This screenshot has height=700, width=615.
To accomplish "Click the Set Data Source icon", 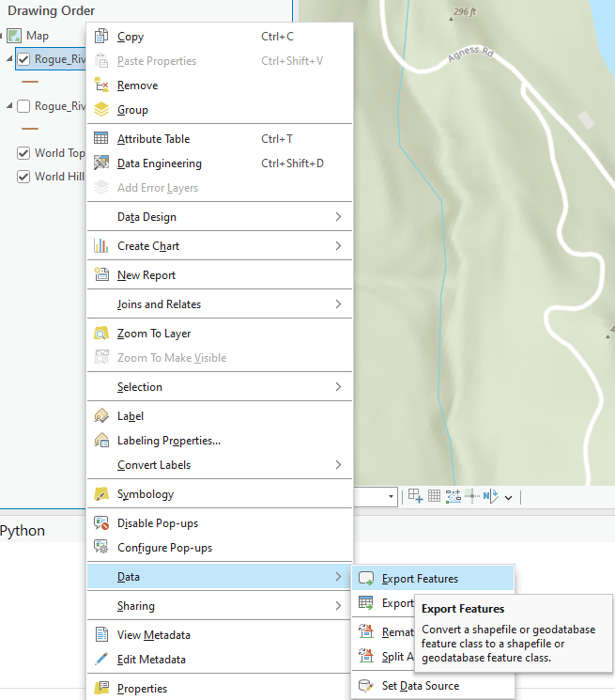I will point(366,686).
